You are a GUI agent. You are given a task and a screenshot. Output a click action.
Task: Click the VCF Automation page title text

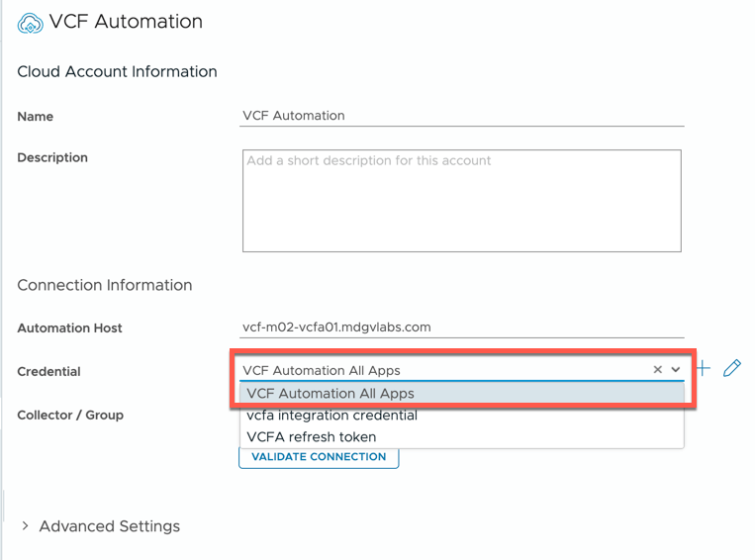pos(126,22)
